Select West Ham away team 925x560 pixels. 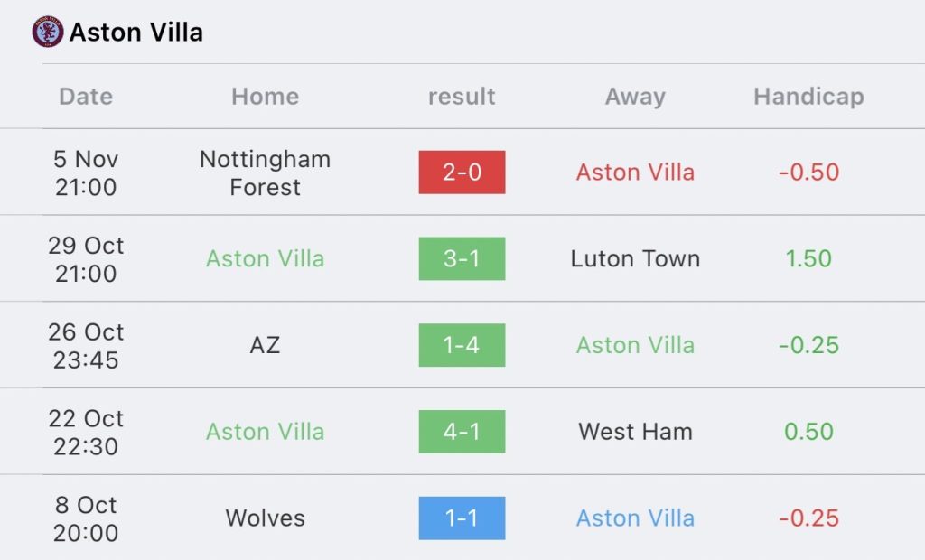tap(635, 432)
